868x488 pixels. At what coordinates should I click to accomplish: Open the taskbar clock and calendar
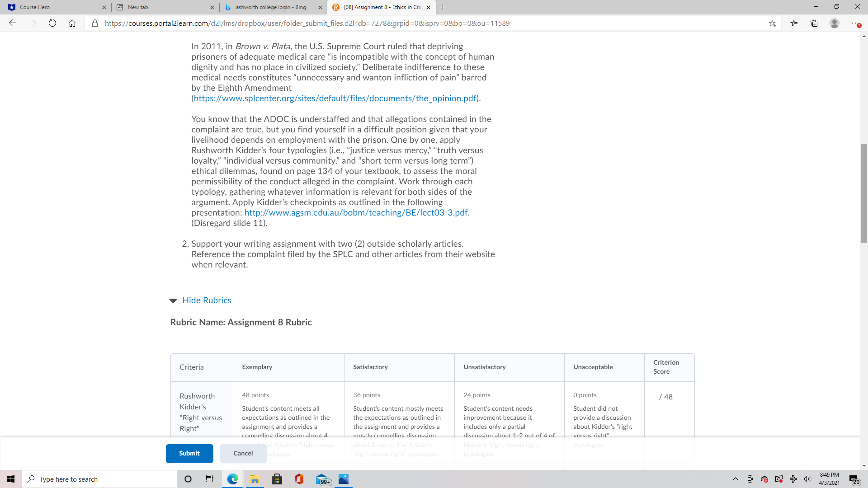(x=830, y=479)
